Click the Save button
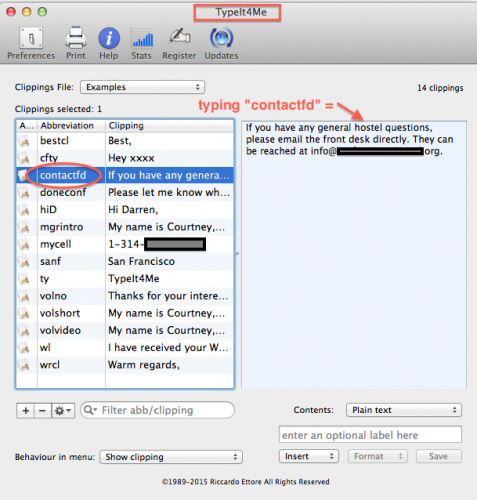The image size is (477, 500). pyautogui.click(x=439, y=456)
